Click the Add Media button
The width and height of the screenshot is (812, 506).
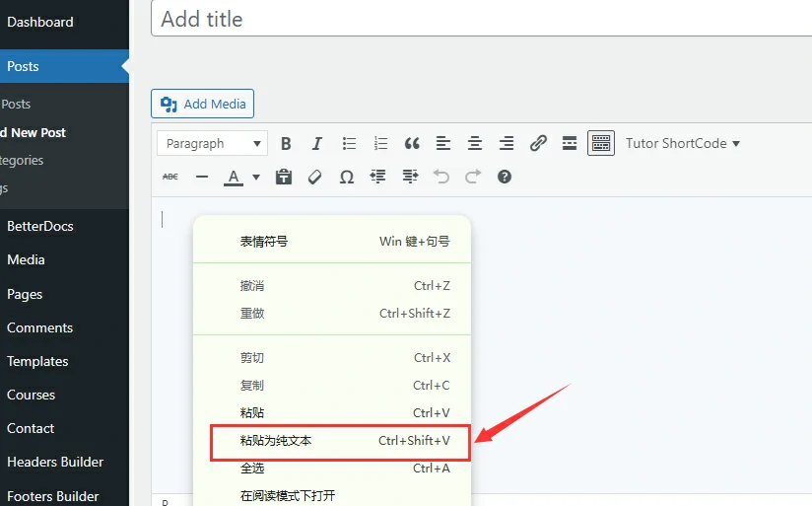pyautogui.click(x=203, y=104)
